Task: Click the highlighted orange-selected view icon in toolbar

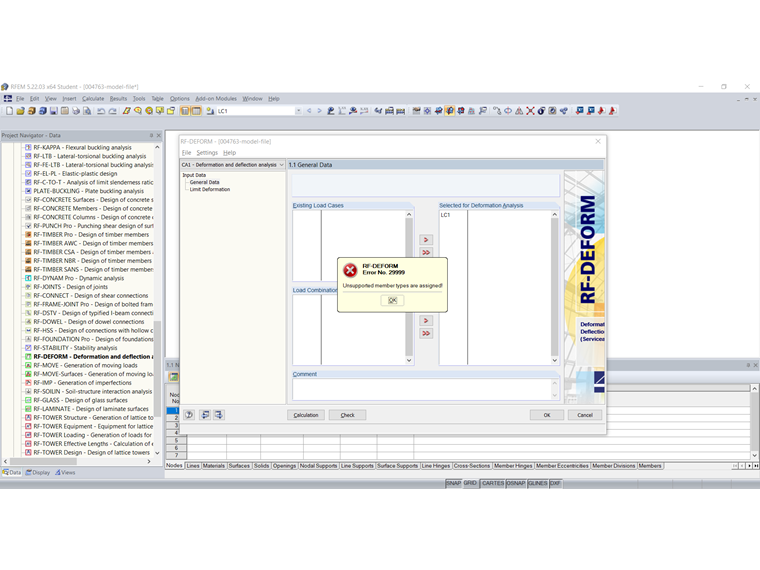Action: (x=449, y=111)
